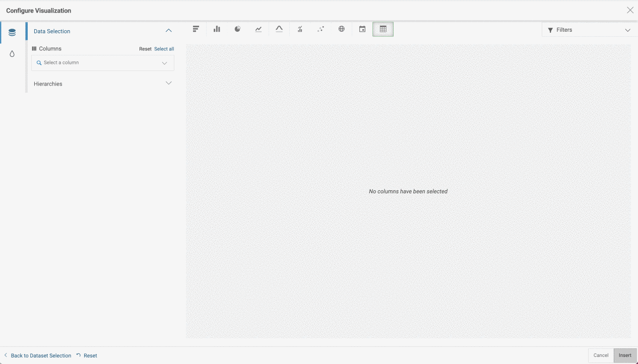Choose the calendar visualization type
638x364 pixels.
[362, 29]
